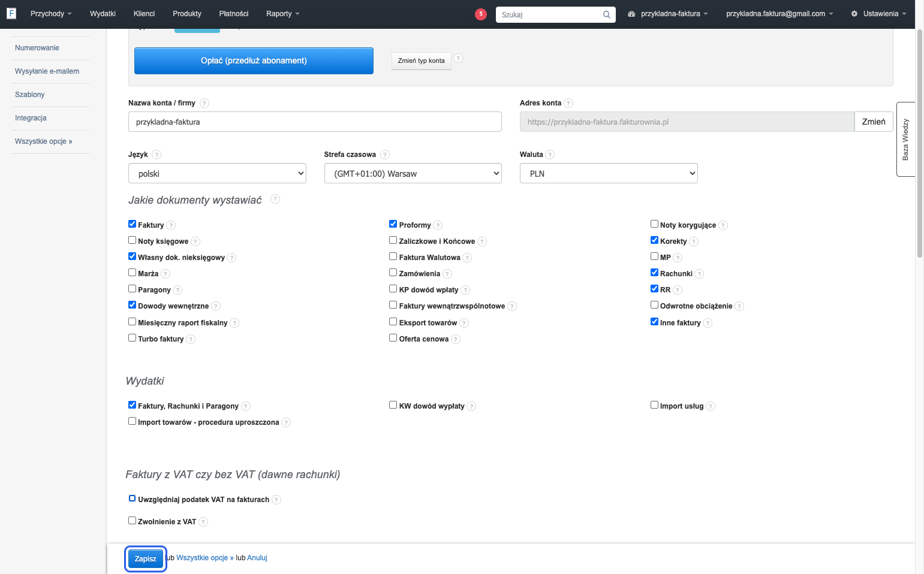
Task: Click the Opłać (przedłuż abonament) button
Action: click(x=254, y=61)
